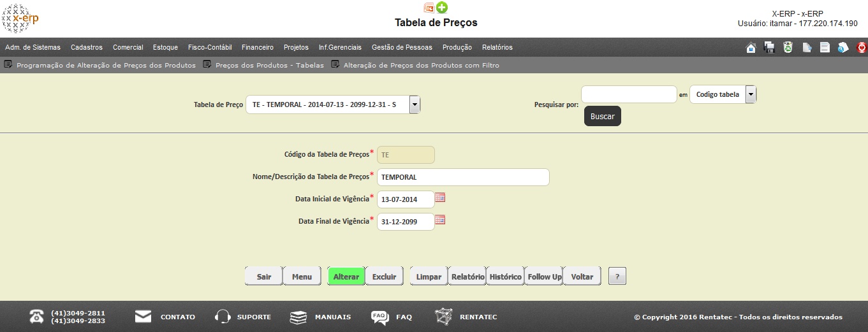Open Alteração de Preços dos Produtos com Filtro
Screen dimensions: 868x332
(422, 65)
